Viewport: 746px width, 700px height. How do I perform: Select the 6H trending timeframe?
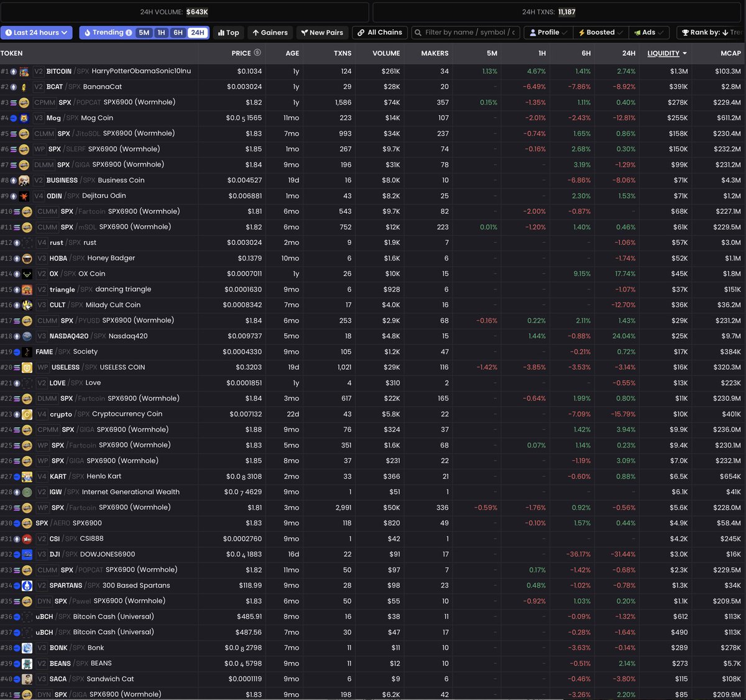[x=178, y=32]
